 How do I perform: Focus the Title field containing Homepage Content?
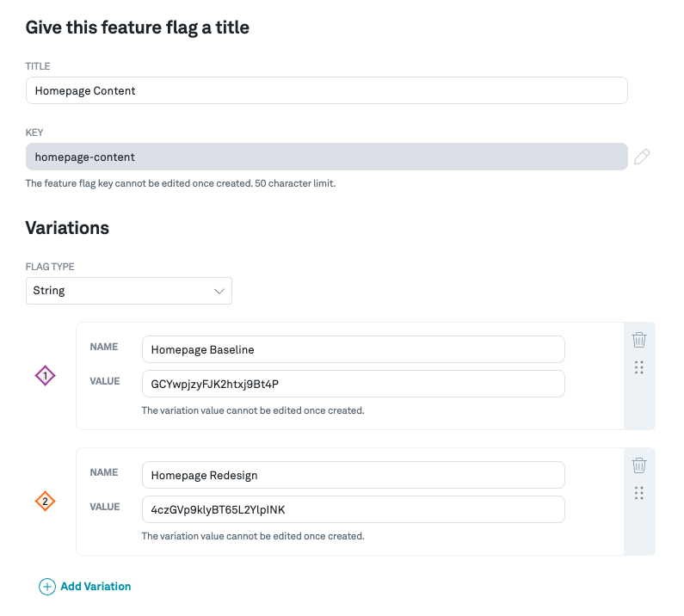[327, 90]
